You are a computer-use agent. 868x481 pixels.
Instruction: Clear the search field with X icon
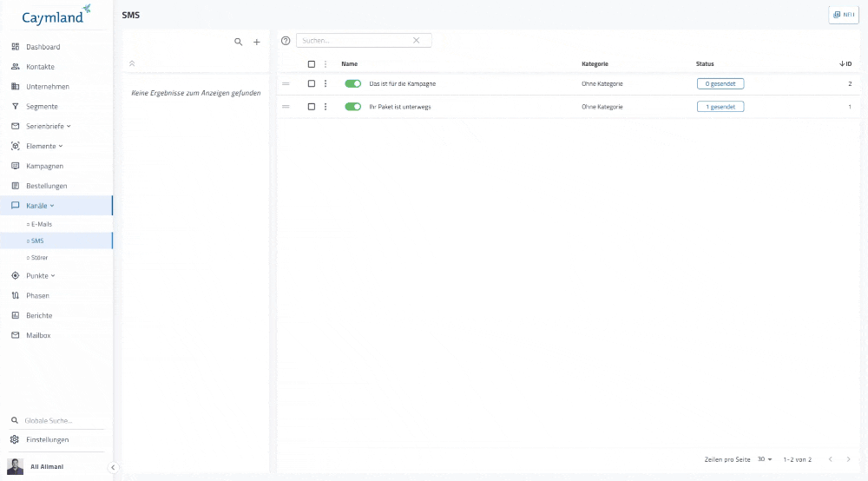(x=416, y=40)
